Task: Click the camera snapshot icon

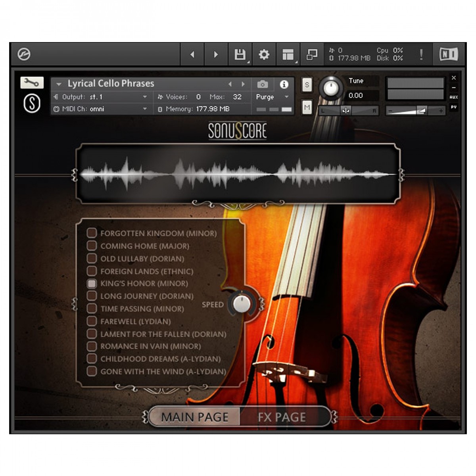Action: (x=262, y=84)
